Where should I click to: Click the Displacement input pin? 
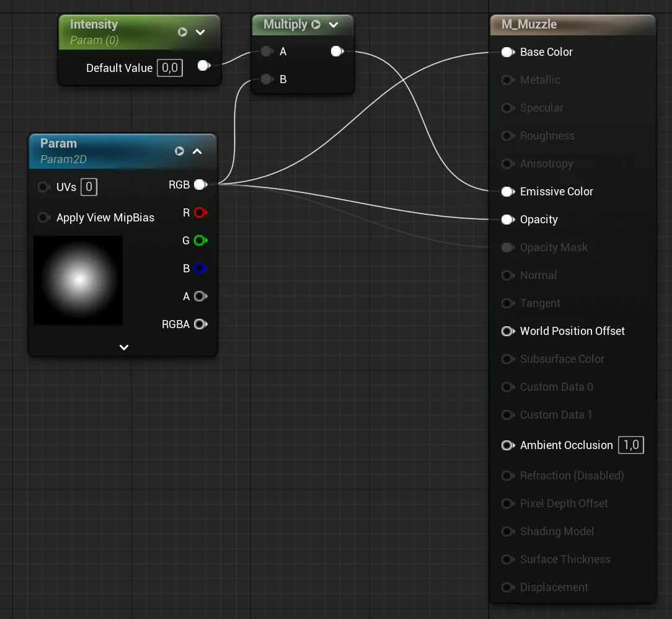(x=508, y=587)
